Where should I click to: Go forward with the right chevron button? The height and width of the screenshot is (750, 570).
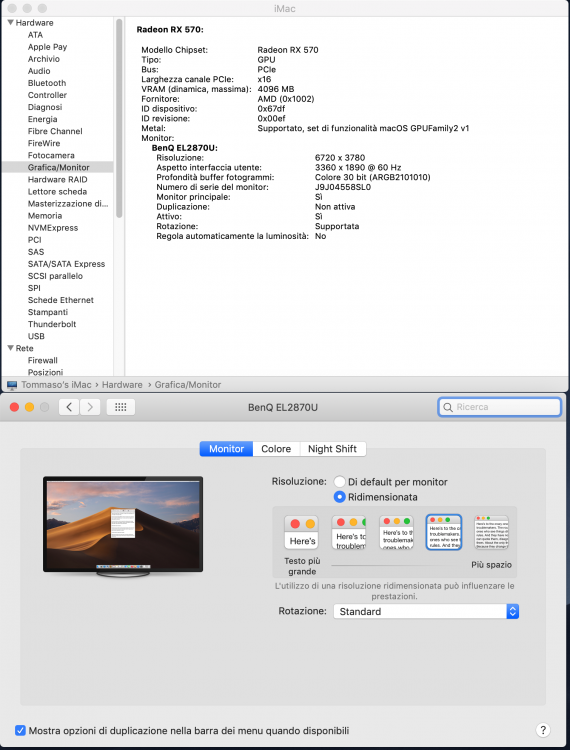(x=90, y=407)
